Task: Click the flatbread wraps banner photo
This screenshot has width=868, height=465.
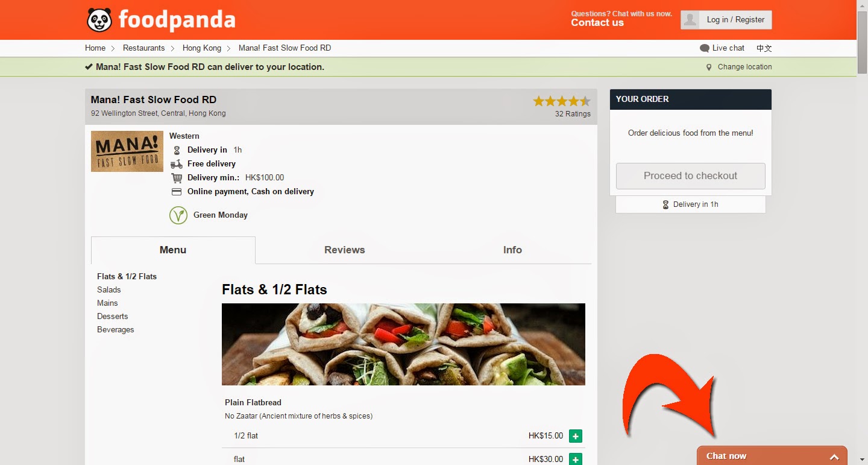Action: click(403, 344)
